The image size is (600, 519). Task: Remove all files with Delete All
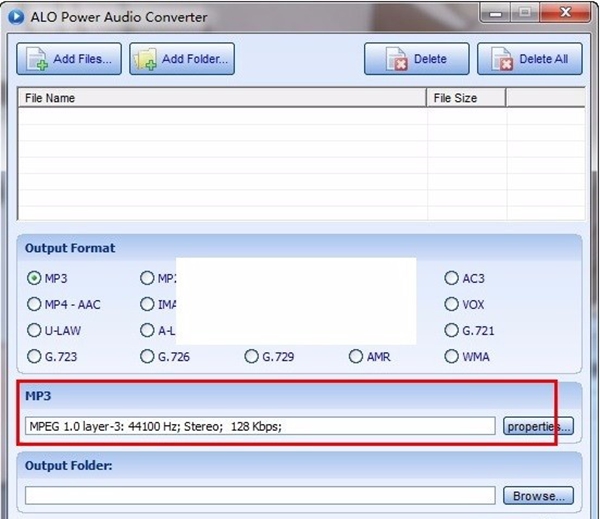pyautogui.click(x=530, y=59)
